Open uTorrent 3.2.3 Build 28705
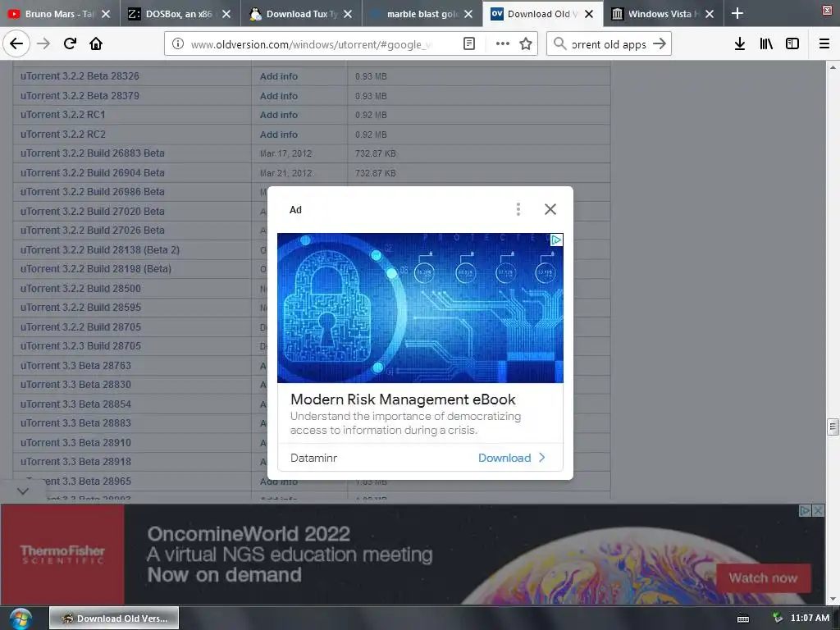 81,346
